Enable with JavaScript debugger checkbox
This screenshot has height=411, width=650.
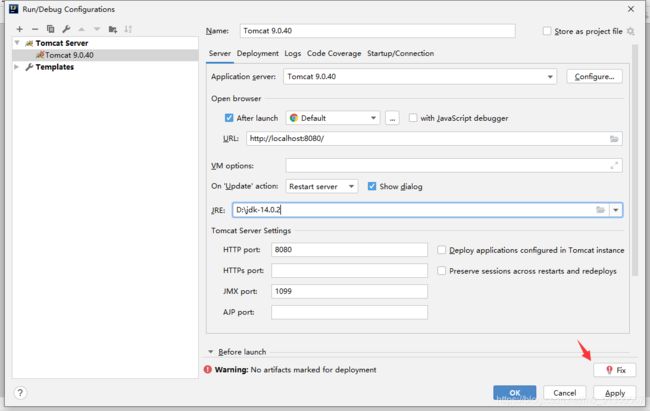tap(413, 118)
